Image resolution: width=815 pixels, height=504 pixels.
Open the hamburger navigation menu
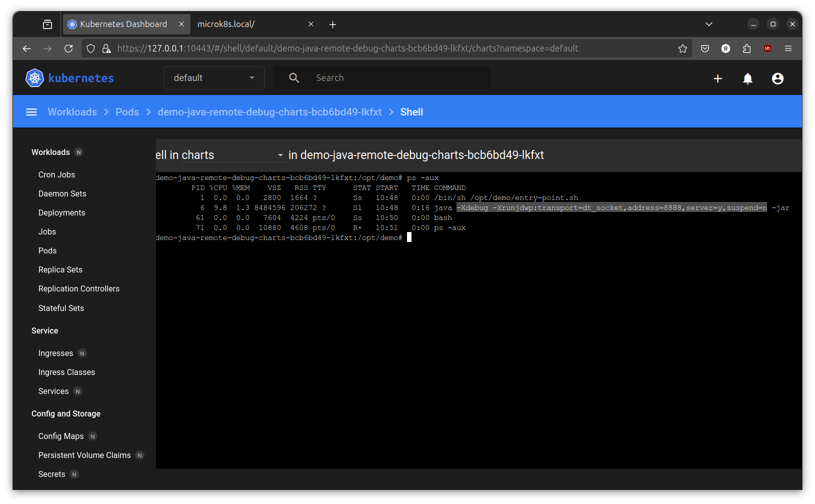tap(31, 112)
